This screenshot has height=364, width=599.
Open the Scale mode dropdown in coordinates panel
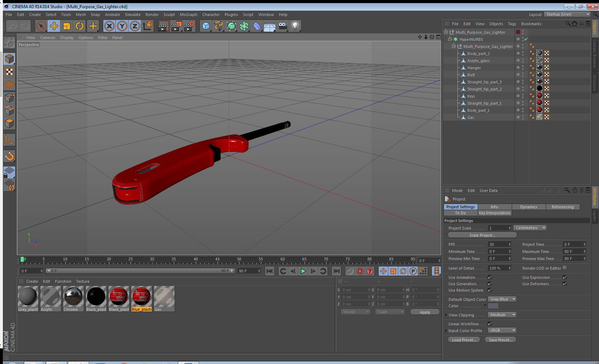tap(390, 312)
